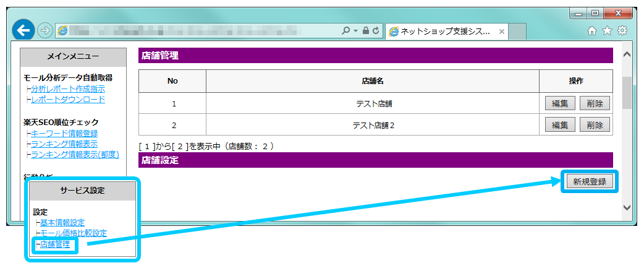The height and width of the screenshot is (268, 644).
Task: Select the ネットショップ支援シス tab
Action: (x=446, y=31)
